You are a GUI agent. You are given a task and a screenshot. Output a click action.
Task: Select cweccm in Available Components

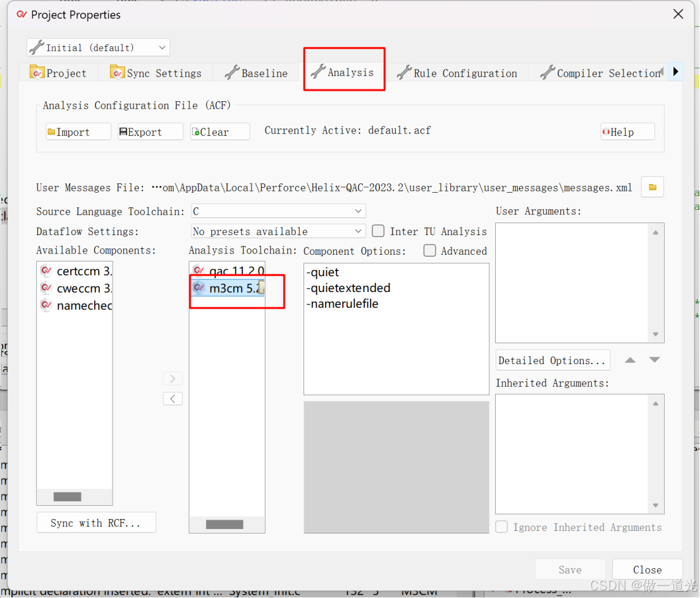tap(76, 288)
